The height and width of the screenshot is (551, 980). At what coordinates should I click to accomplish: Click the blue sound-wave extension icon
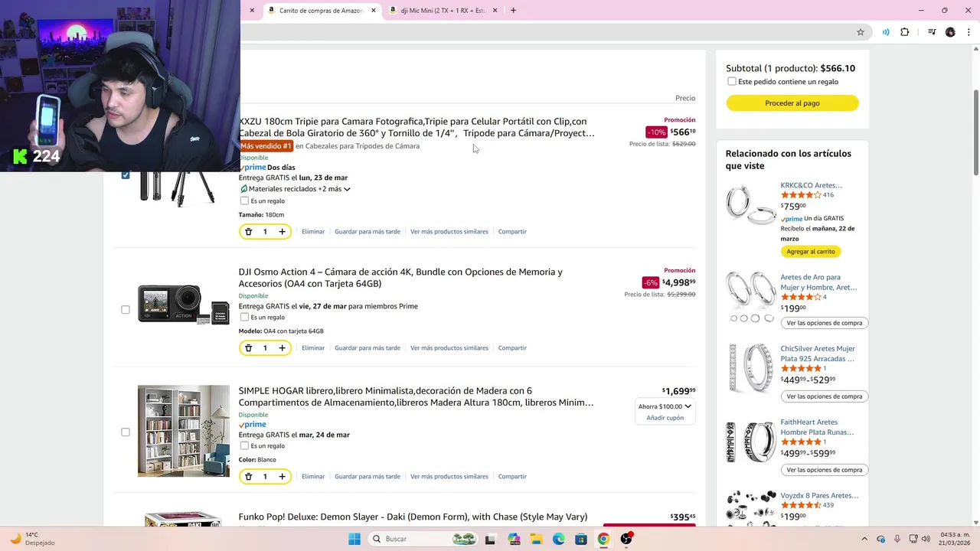click(886, 32)
